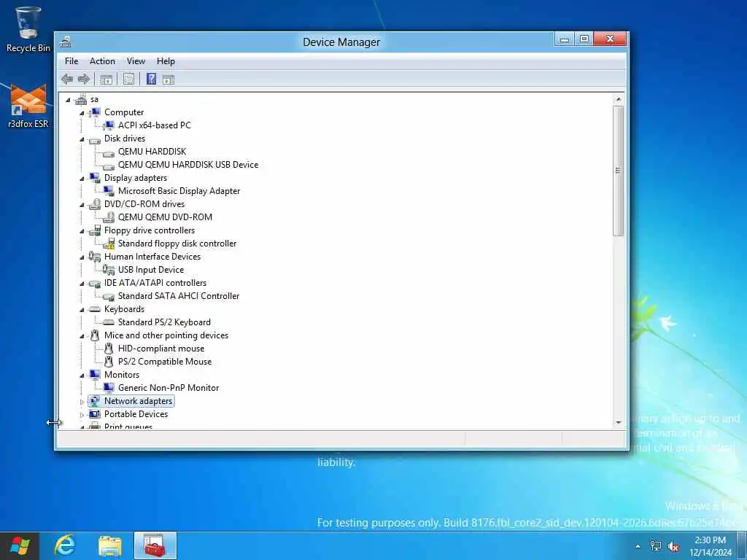
Task: Select the Keyboards label
Action: coord(124,309)
